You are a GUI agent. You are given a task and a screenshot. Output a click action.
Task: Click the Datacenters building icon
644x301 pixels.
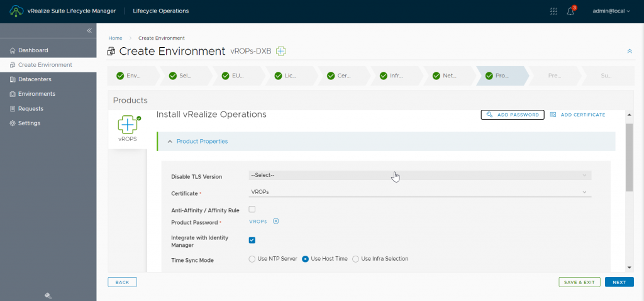click(x=13, y=79)
